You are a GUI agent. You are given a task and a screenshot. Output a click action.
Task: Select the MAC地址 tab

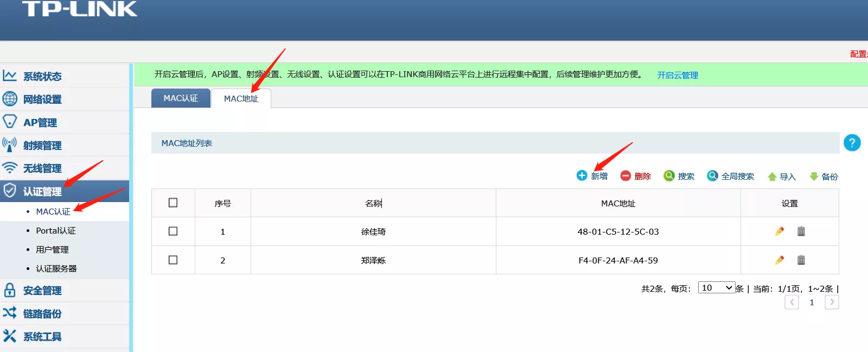(241, 99)
